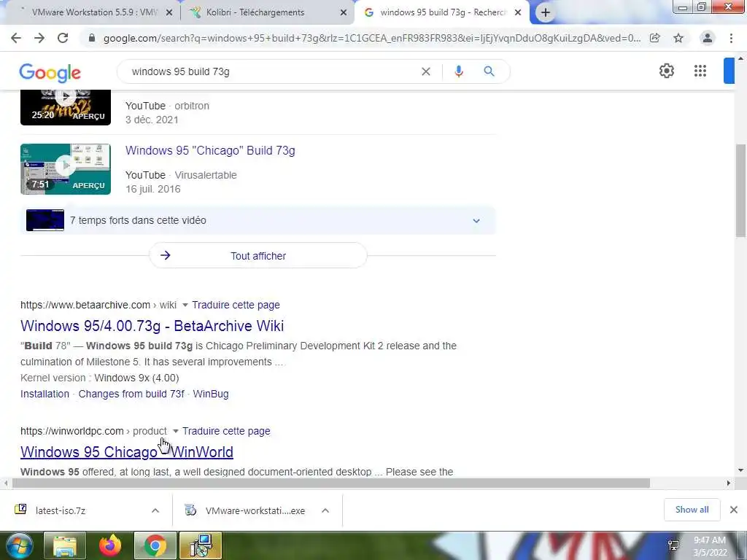Click the Tout afficher button
The height and width of the screenshot is (560, 747).
(258, 256)
